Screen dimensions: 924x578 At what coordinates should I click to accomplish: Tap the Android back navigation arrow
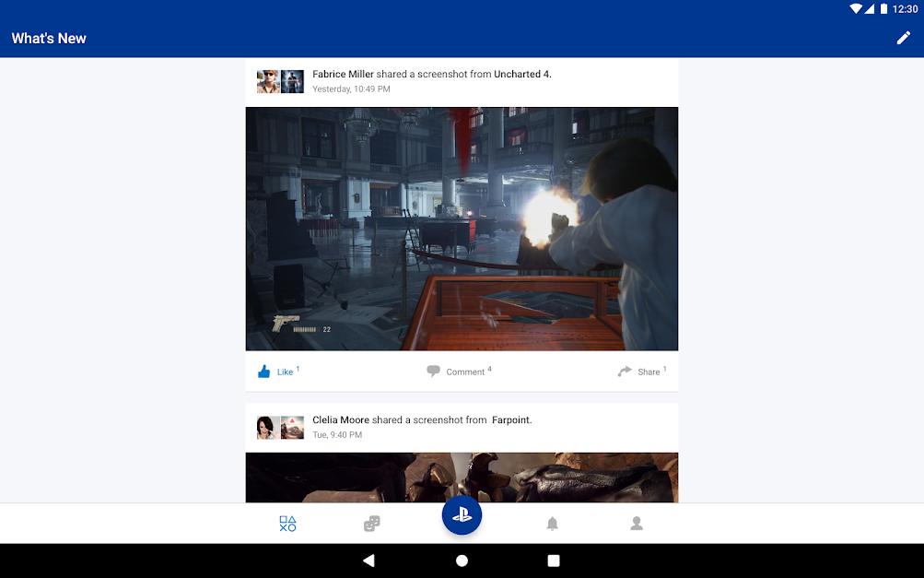(x=368, y=560)
